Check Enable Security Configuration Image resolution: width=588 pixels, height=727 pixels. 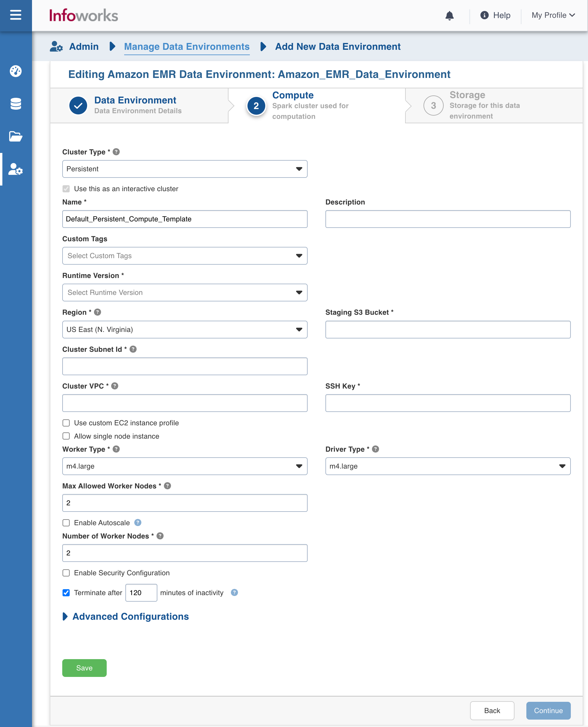point(66,573)
